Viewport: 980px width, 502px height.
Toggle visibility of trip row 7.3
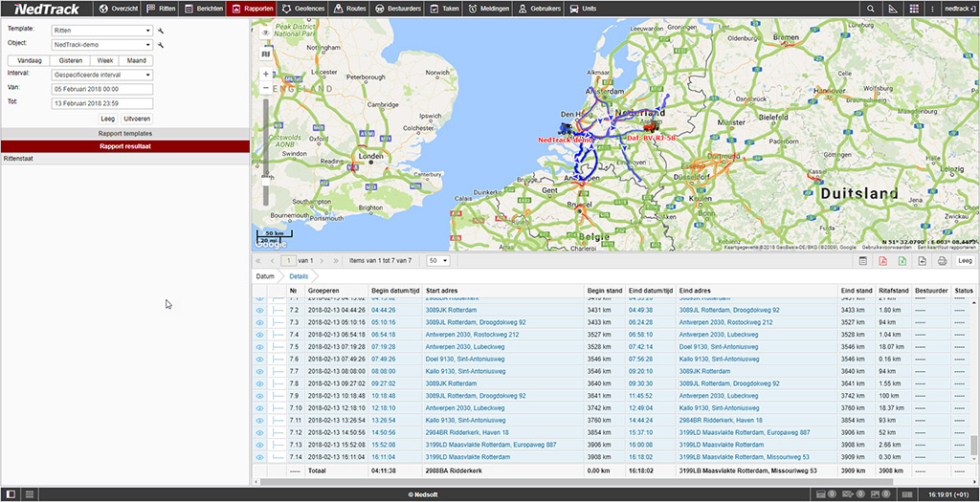point(260,322)
